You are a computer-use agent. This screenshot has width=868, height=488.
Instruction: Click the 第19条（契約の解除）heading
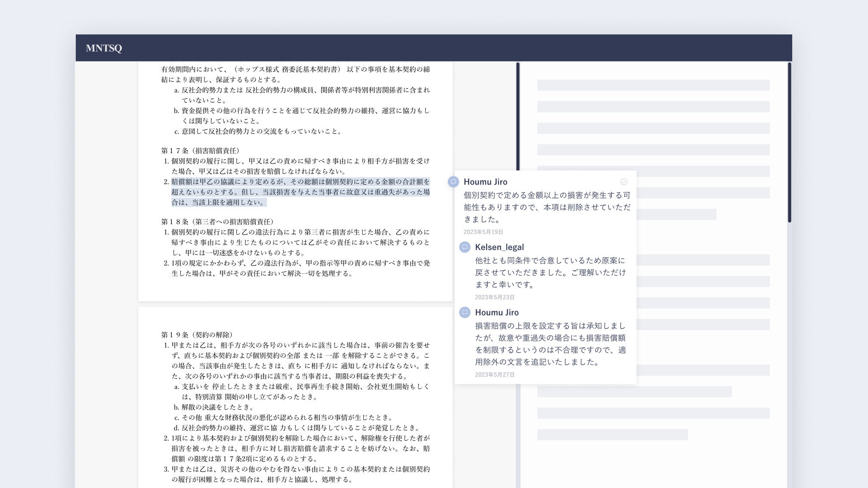coord(197,335)
